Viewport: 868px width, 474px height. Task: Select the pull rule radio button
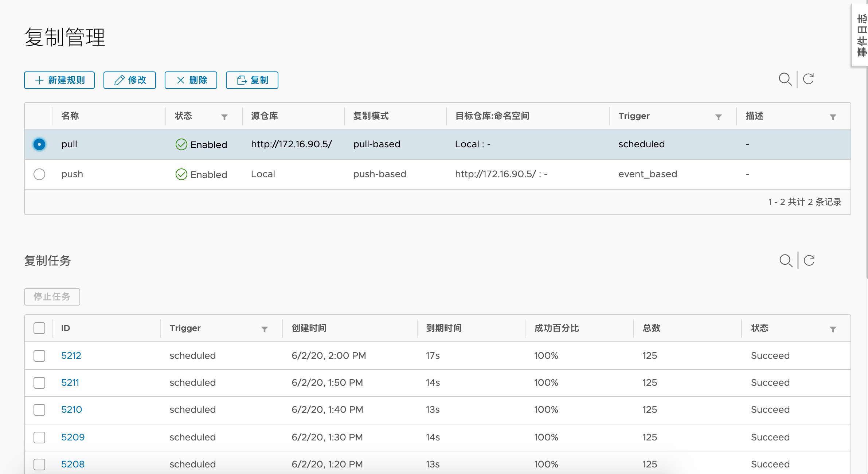[39, 144]
